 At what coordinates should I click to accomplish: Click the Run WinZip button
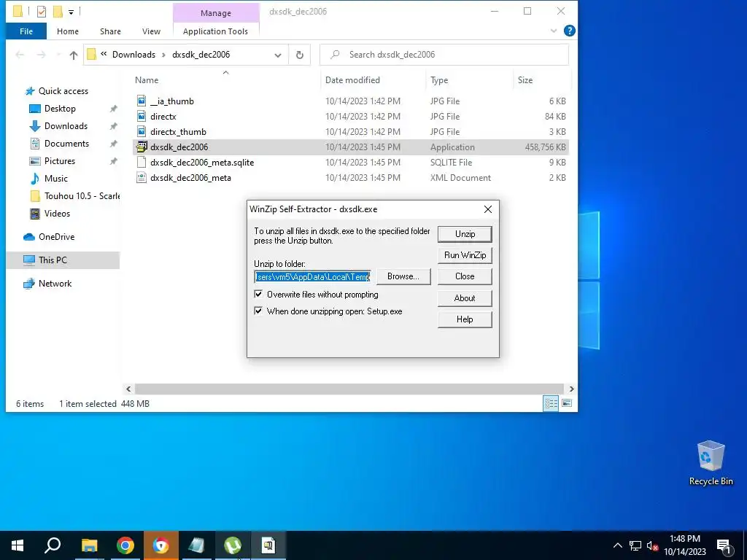465,255
